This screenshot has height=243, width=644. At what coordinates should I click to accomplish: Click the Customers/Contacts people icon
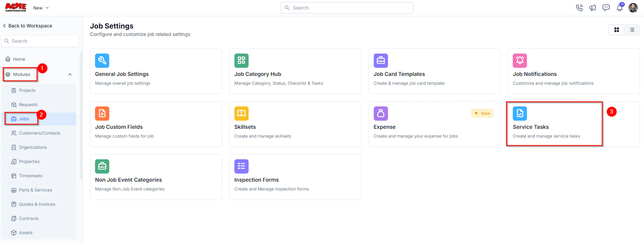(x=14, y=133)
